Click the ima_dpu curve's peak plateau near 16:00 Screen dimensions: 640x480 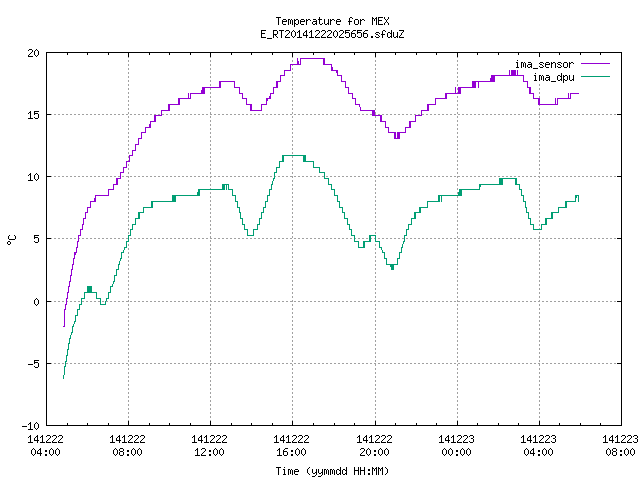293,156
